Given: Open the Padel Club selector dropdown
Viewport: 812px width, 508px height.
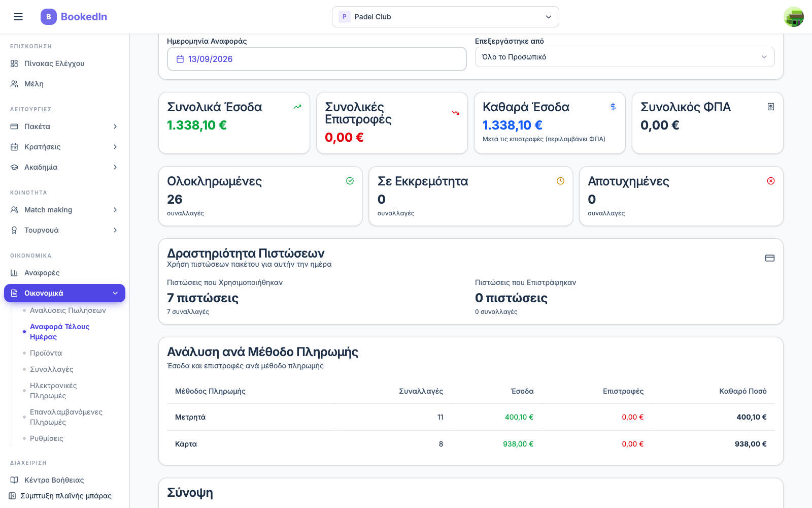Looking at the screenshot, I should [x=446, y=17].
